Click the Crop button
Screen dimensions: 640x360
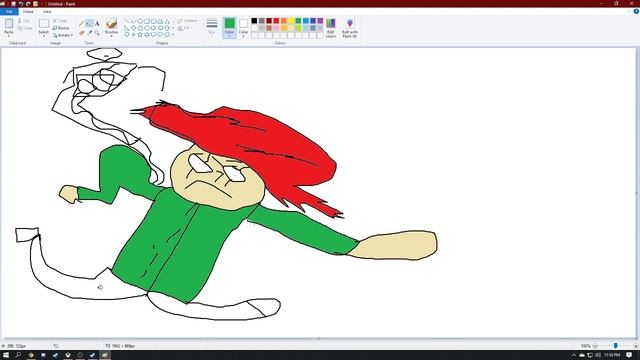[60, 21]
